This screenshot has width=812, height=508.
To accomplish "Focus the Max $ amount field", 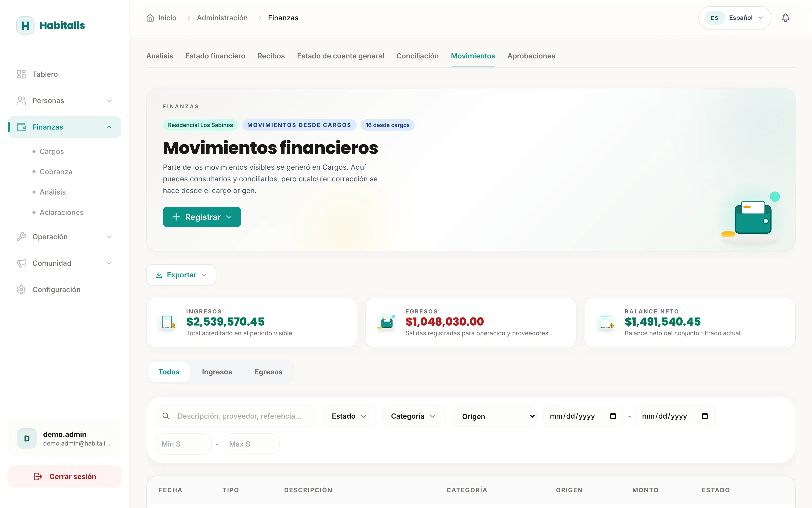I will (x=251, y=444).
